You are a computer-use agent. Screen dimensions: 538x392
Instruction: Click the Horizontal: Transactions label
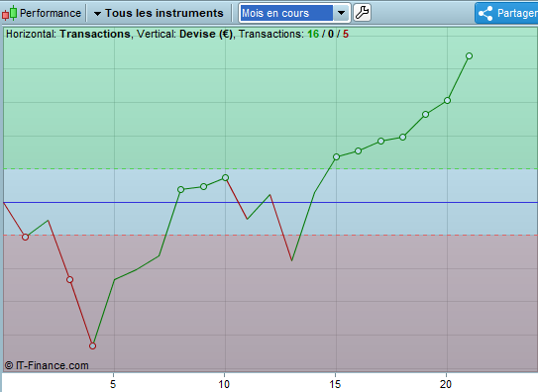coord(68,34)
